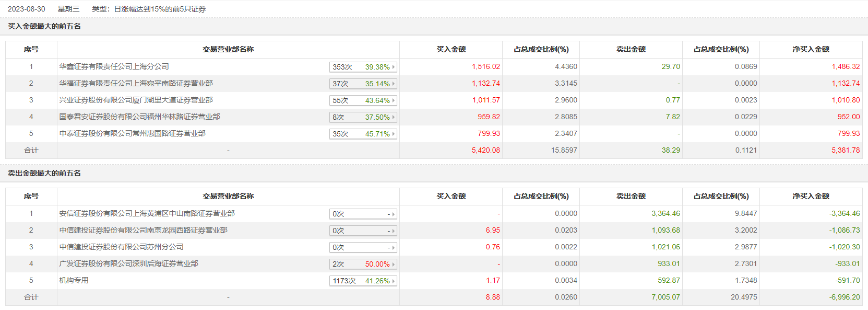Expand the 8次 37.50% stats box
This screenshot has width=868, height=310.
[x=363, y=117]
